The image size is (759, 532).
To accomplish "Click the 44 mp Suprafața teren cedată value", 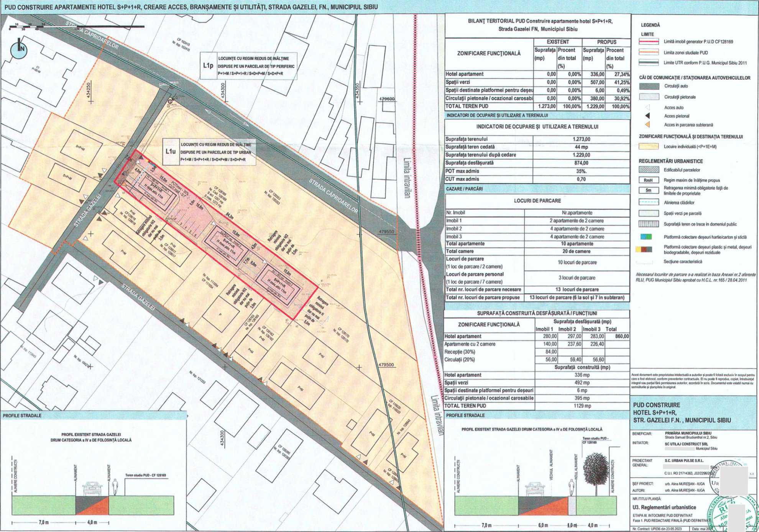I will [x=581, y=147].
